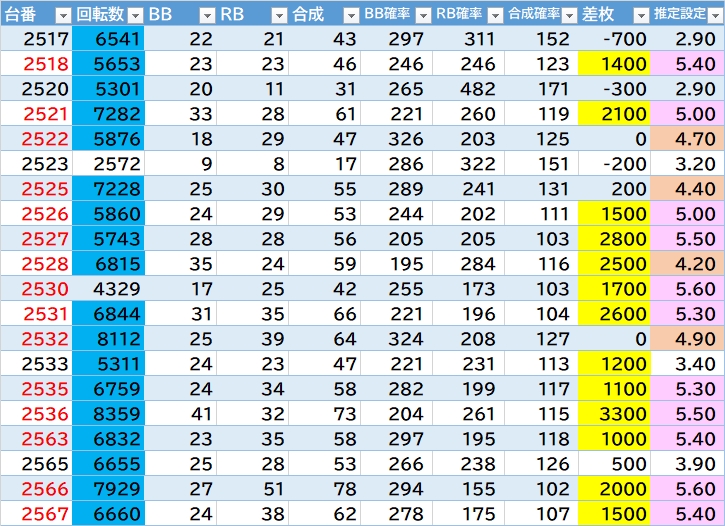Show filter options for RB確率 column
725x526 pixels.
point(495,15)
